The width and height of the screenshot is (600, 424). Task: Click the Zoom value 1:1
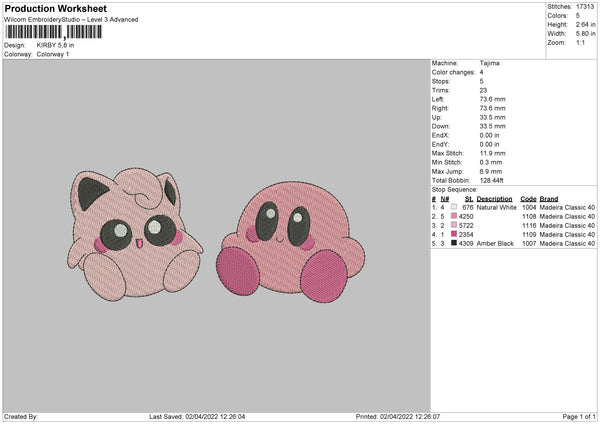[582, 44]
